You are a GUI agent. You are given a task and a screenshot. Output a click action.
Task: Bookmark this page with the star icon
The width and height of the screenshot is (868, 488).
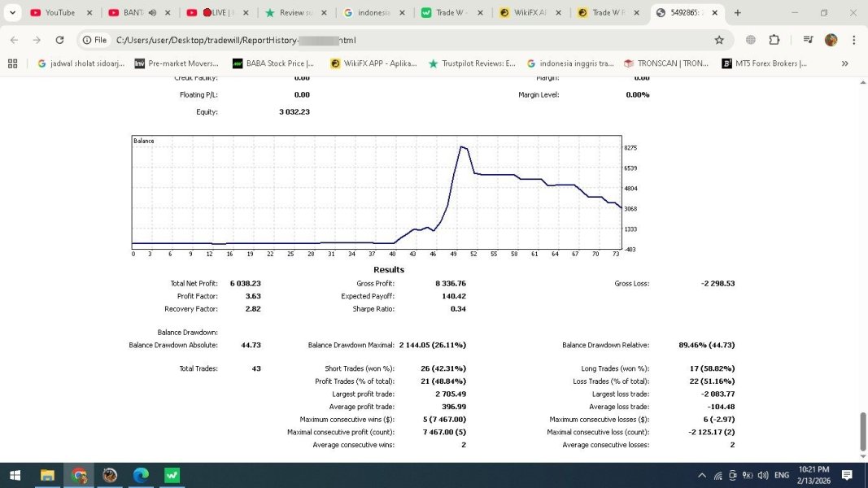[718, 40]
